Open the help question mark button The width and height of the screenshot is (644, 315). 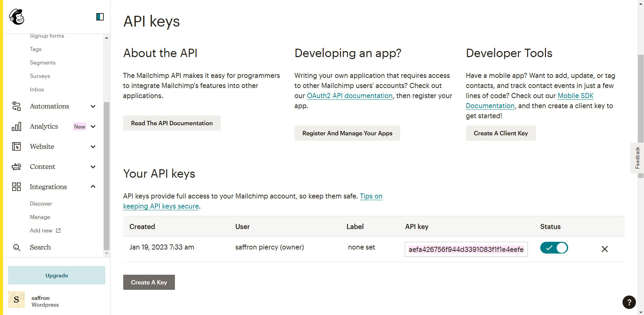[629, 302]
